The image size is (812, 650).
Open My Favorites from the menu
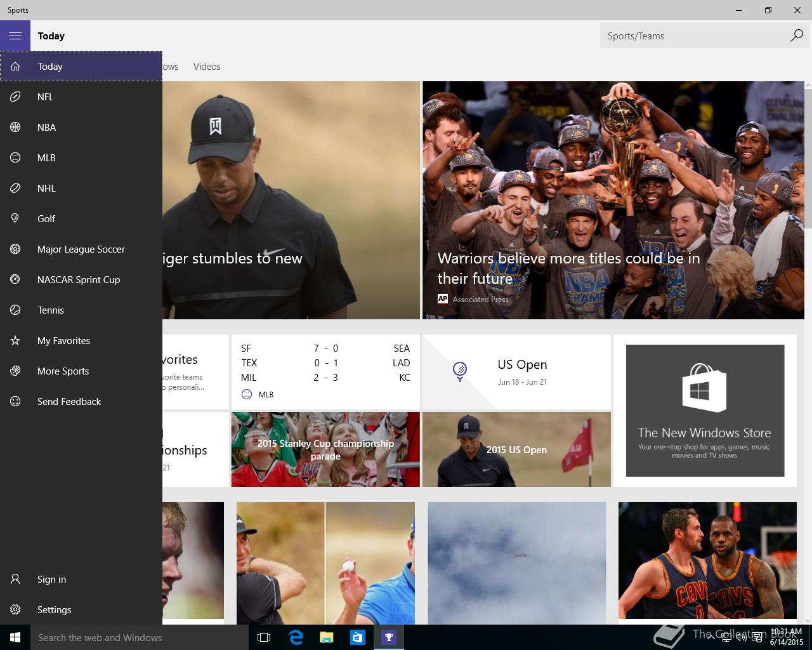[x=81, y=340]
